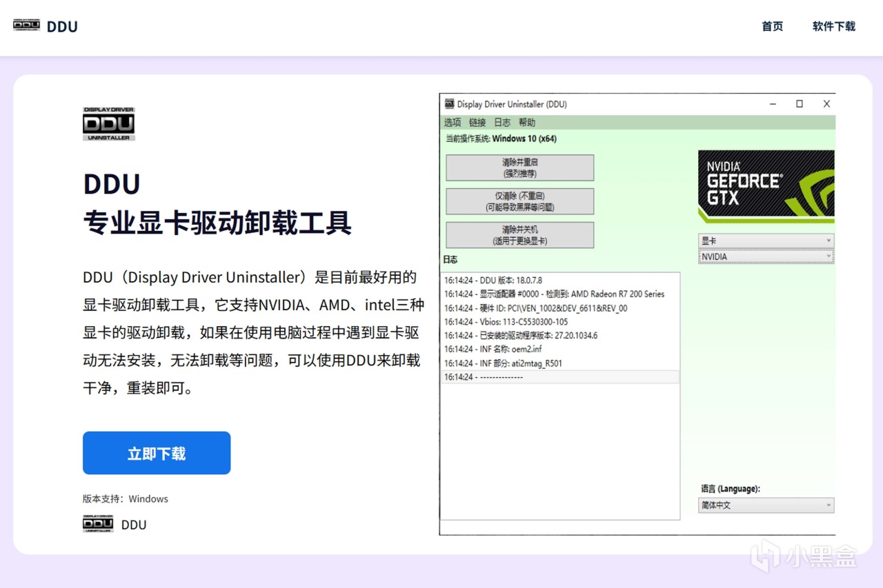The height and width of the screenshot is (588, 883).
Task: Select the 硬件 ID PCI\VEN_1002 log line
Action: [x=560, y=308]
